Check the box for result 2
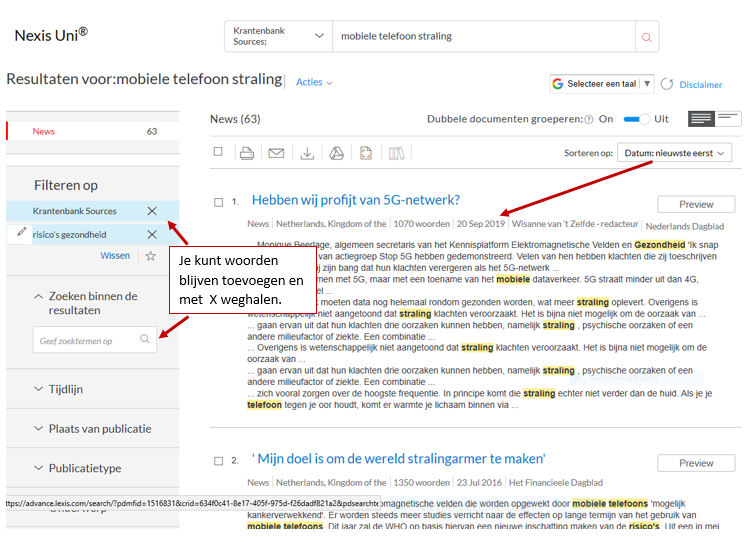The width and height of the screenshot is (747, 543). point(218,461)
